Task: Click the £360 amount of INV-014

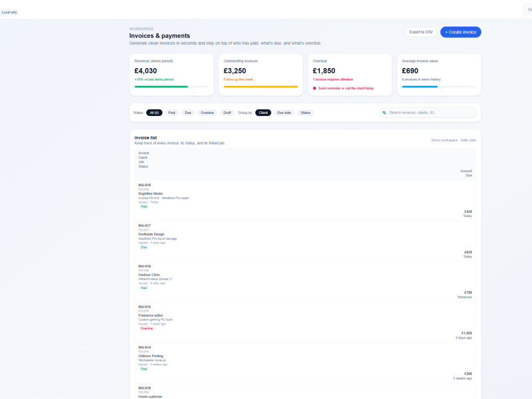Action: tap(468, 374)
